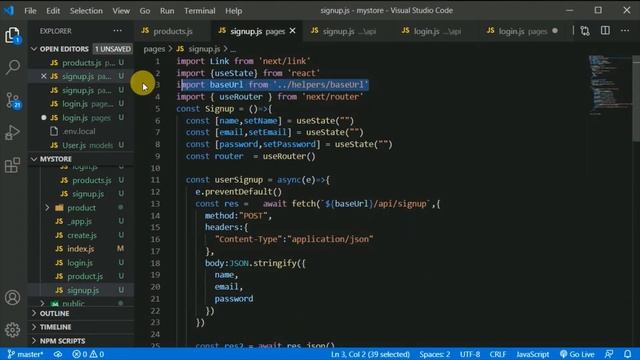This screenshot has width=640, height=360.
Task: Click the master branch indicator
Action: pos(25,354)
